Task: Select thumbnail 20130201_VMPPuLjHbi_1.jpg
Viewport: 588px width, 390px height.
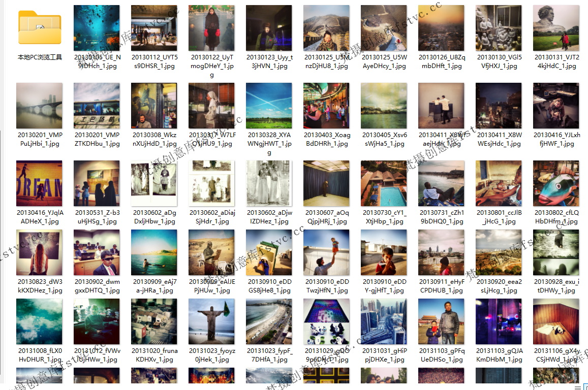Action: (39, 106)
